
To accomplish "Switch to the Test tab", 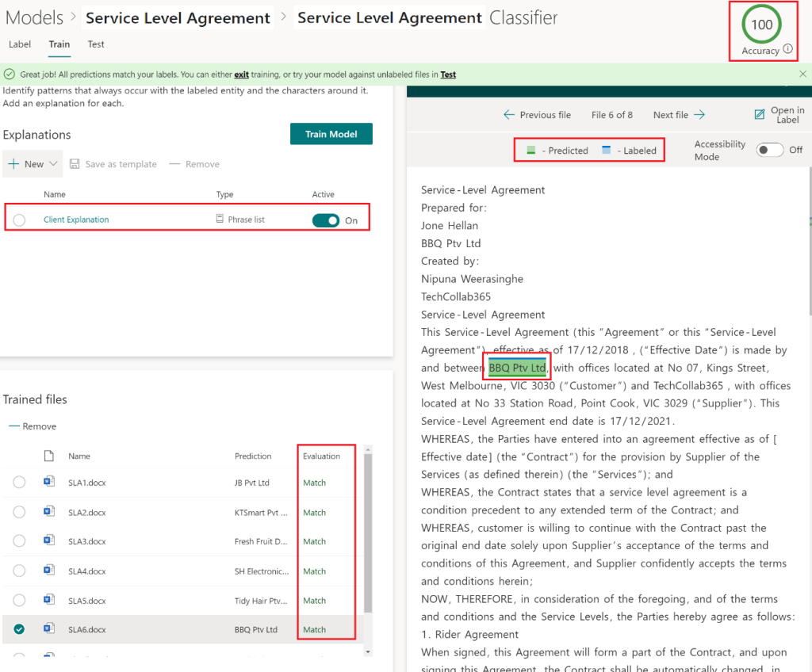I will (96, 44).
